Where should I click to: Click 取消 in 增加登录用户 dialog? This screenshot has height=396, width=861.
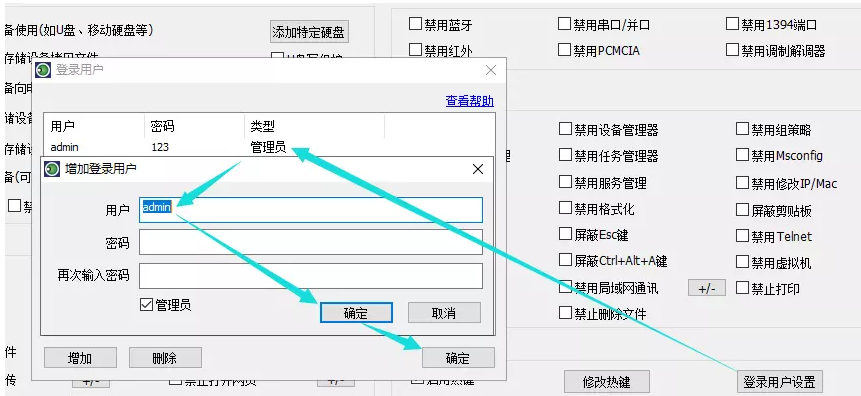tap(444, 313)
